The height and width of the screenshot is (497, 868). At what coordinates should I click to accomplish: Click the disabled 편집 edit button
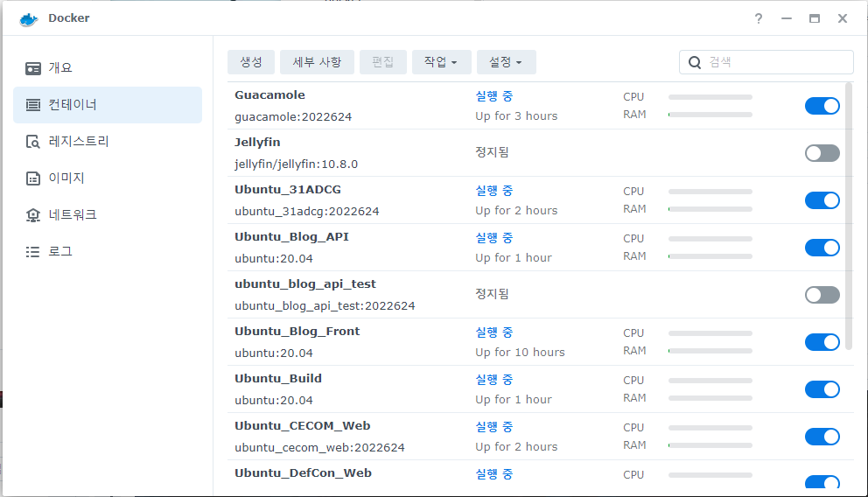coord(382,62)
